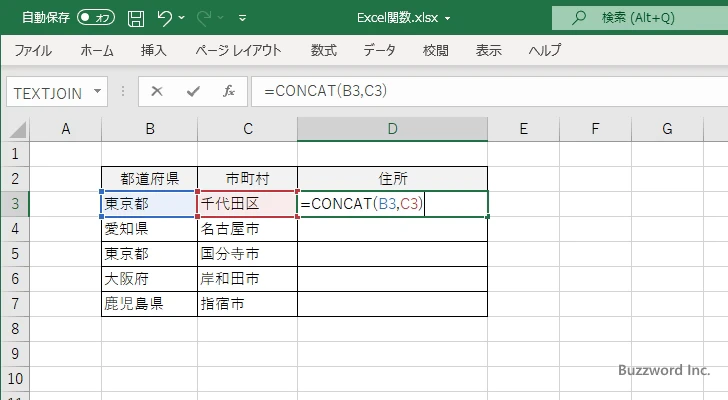Open the Undo history dropdown arrow
This screenshot has width=728, height=400.
click(182, 18)
